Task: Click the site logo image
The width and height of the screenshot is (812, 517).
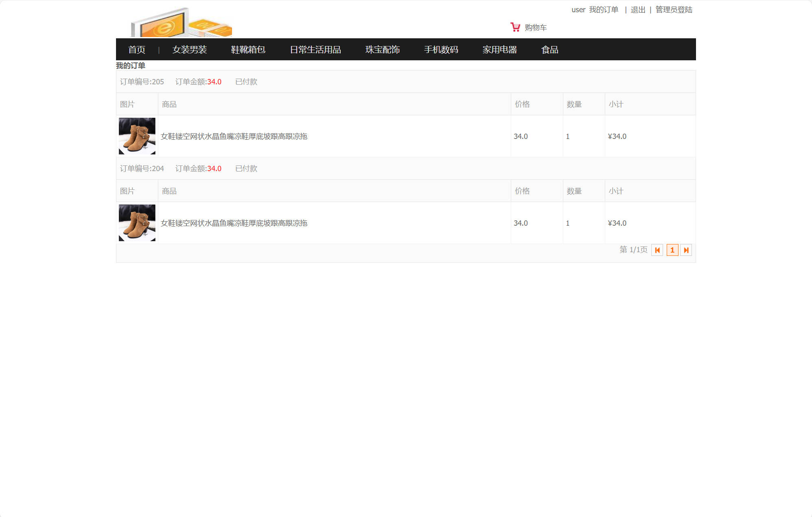Action: [x=182, y=23]
